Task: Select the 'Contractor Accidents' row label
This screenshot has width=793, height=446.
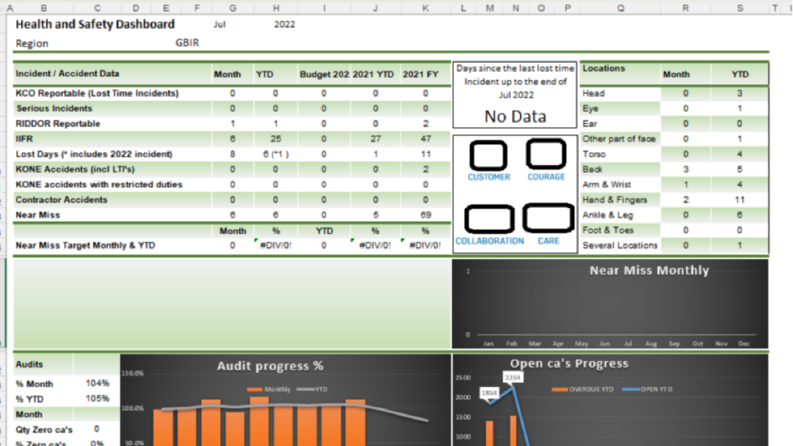Action: [x=61, y=200]
